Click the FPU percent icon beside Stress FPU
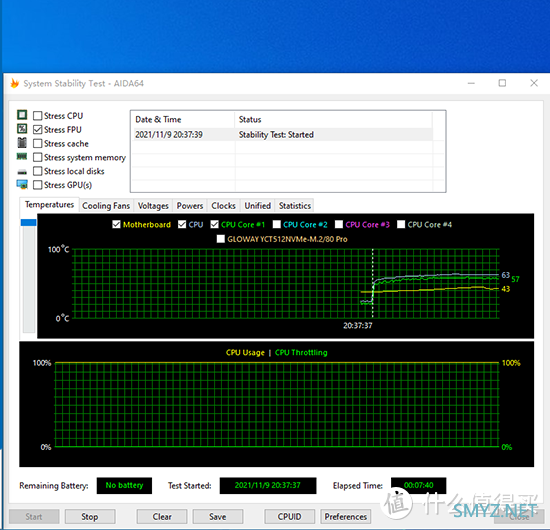 [x=22, y=129]
